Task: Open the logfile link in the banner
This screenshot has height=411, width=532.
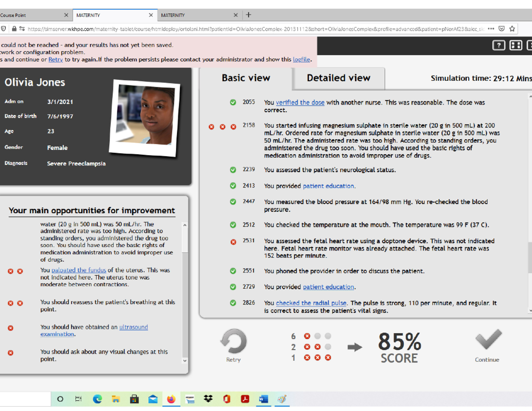Action: tap(301, 59)
